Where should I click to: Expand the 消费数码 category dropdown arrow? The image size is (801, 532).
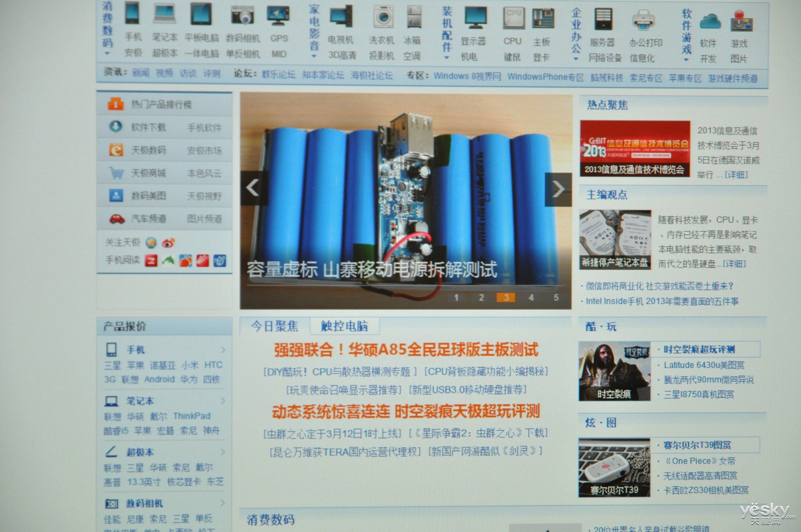pyautogui.click(x=107, y=54)
